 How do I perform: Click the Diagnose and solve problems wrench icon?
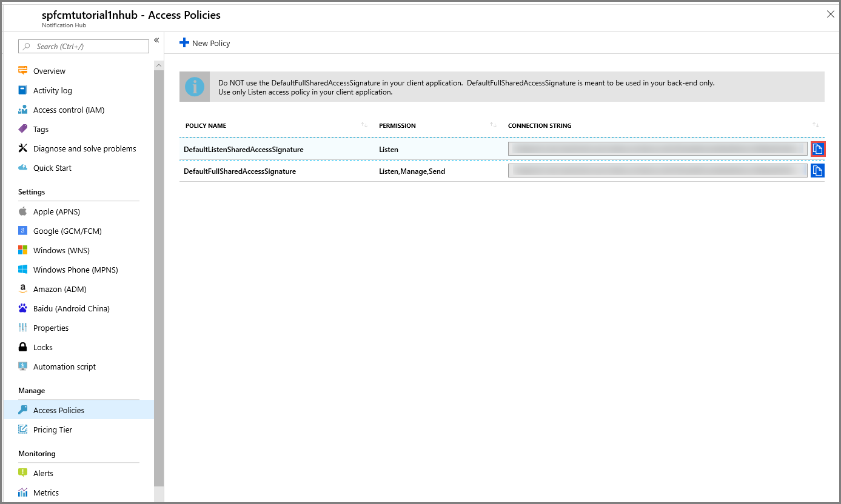(x=23, y=148)
